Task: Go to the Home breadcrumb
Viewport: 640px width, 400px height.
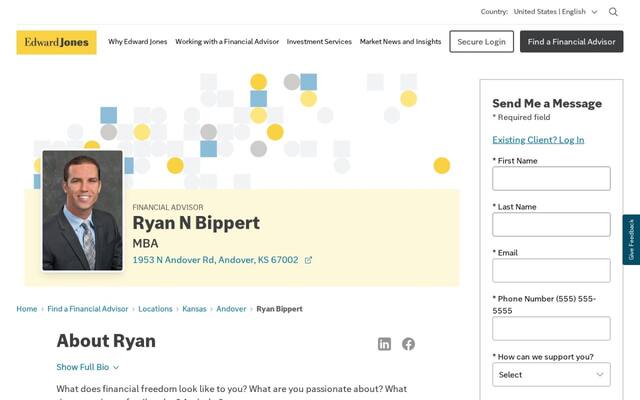Action: coord(27,309)
